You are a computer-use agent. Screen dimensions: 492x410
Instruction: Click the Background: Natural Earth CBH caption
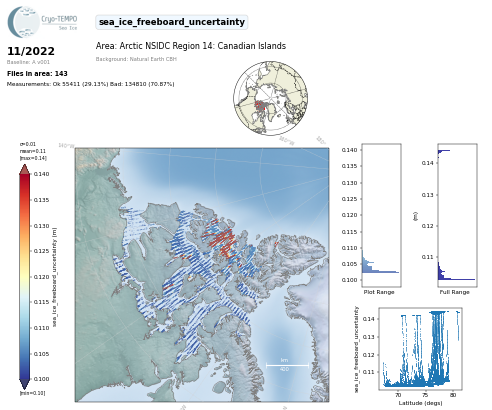pos(136,59)
